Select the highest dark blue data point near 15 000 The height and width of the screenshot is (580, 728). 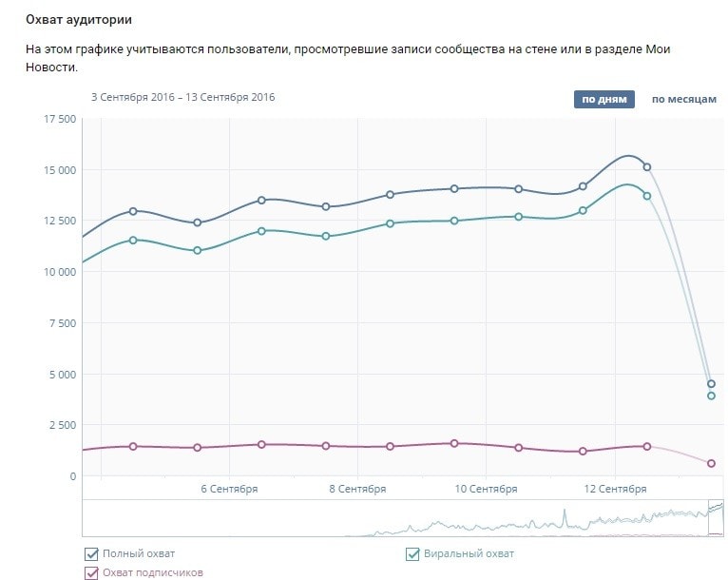pos(647,166)
